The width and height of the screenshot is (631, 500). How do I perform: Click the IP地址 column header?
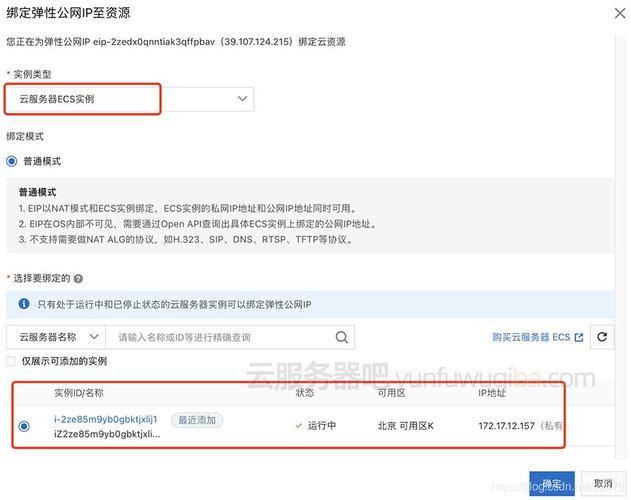pyautogui.click(x=492, y=393)
